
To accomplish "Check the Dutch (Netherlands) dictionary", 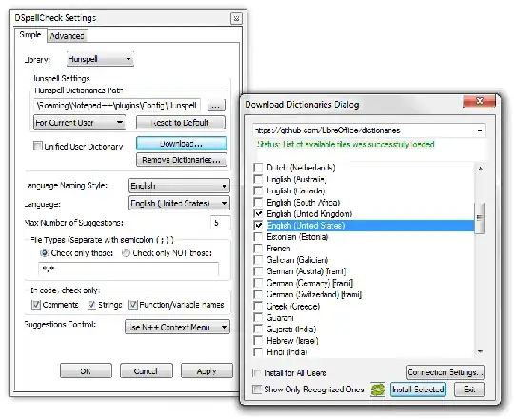I will coord(258,168).
